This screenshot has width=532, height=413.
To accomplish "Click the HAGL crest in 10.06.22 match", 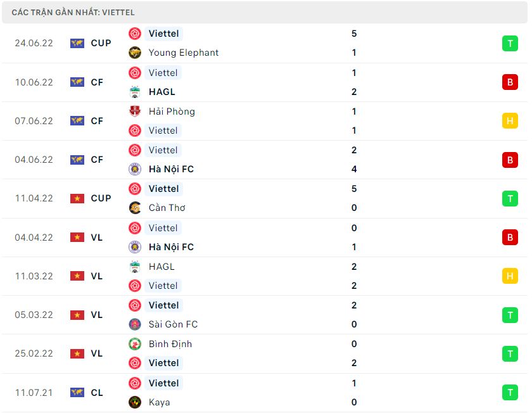I will [x=135, y=92].
